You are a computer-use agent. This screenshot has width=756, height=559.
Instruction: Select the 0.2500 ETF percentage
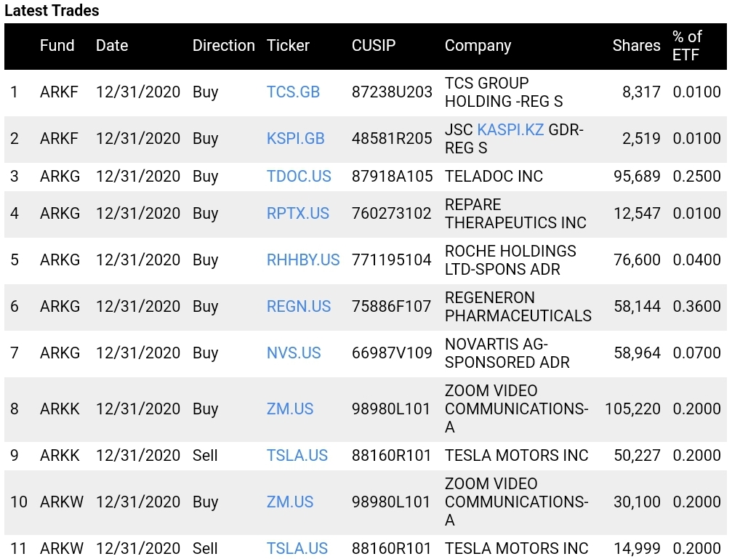[x=696, y=176]
